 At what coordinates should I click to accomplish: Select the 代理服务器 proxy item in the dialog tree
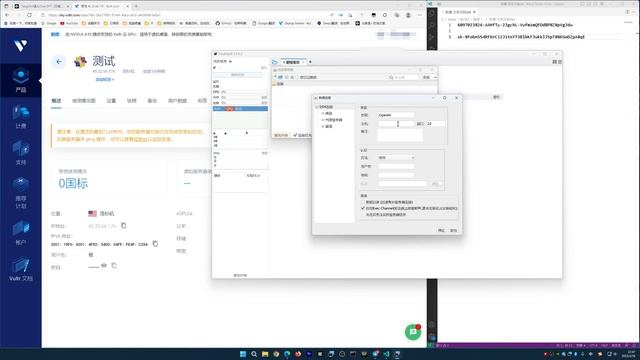click(333, 120)
